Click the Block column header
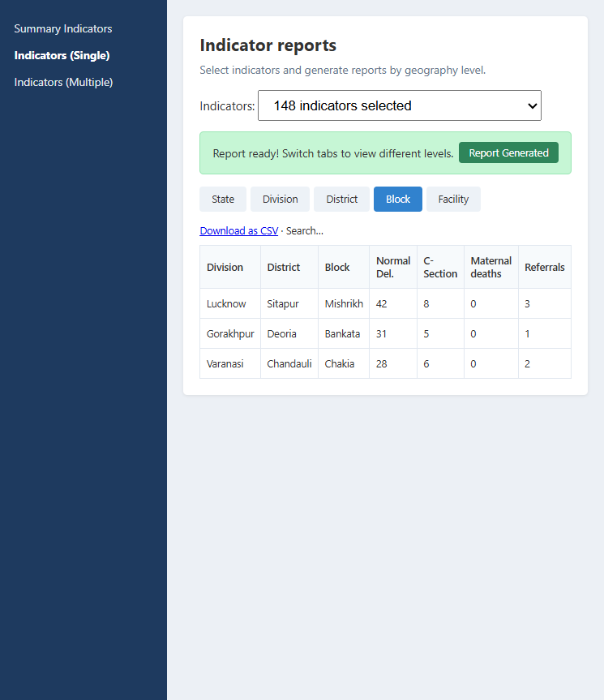The width and height of the screenshot is (604, 700). coord(344,267)
